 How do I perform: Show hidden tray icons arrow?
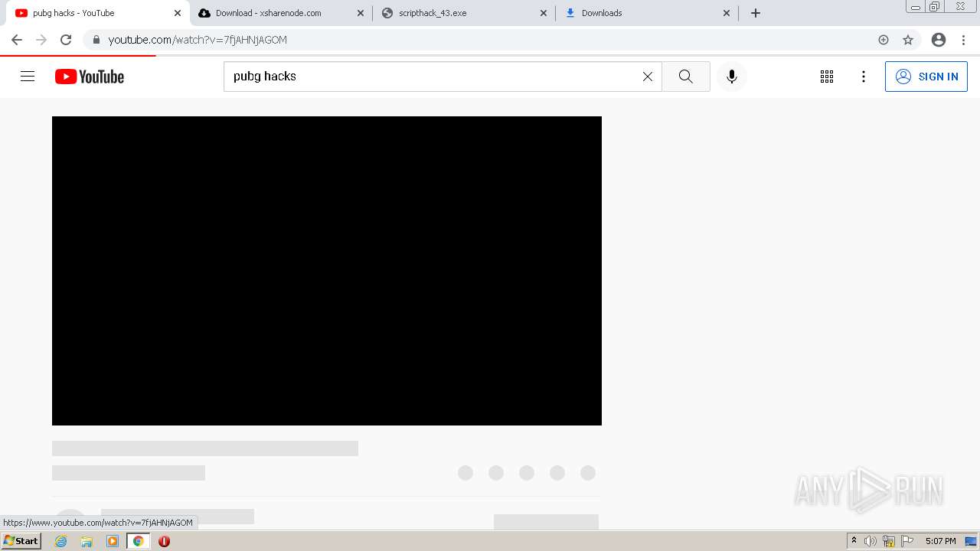[x=854, y=541]
